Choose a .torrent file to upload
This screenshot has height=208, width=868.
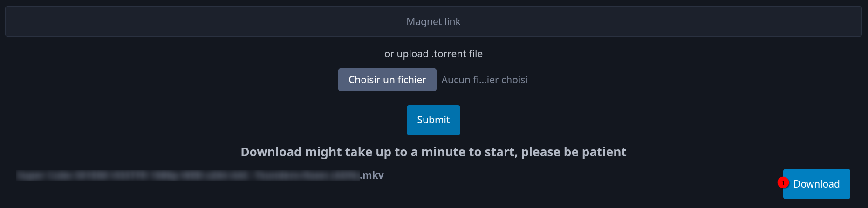[x=387, y=80]
